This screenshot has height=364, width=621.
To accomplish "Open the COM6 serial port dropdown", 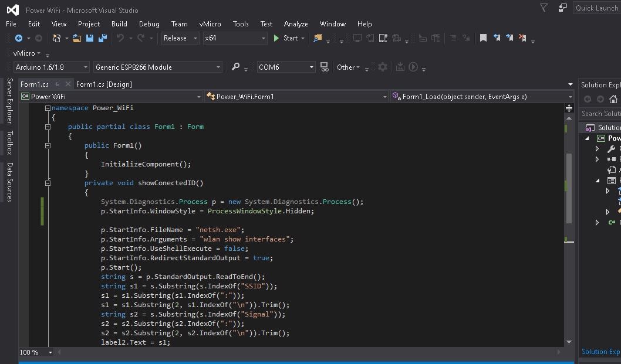I will (x=312, y=67).
